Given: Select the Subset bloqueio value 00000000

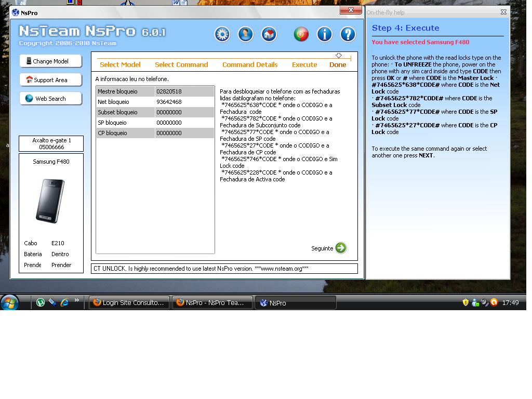Looking at the screenshot, I should (x=169, y=112).
